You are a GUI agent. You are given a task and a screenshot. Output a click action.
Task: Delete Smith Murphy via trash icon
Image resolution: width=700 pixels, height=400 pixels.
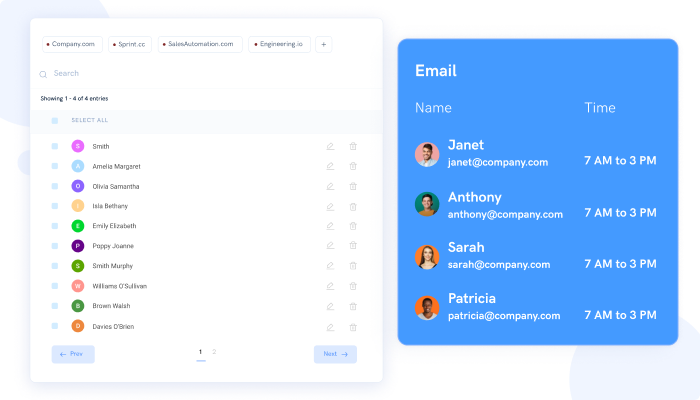[353, 266]
